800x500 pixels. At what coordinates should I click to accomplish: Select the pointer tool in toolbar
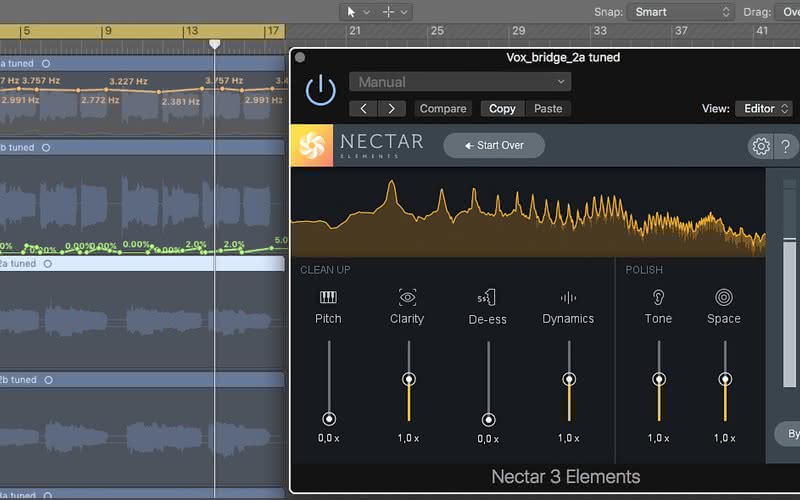[x=351, y=12]
